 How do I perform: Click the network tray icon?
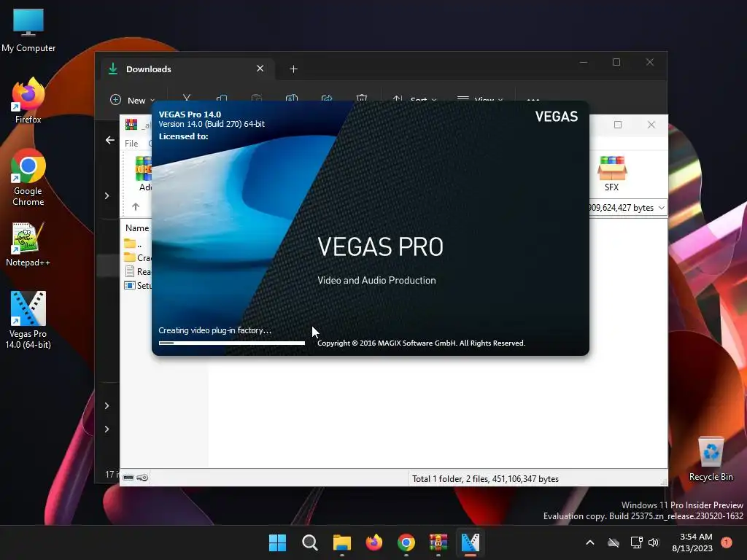[x=636, y=542]
